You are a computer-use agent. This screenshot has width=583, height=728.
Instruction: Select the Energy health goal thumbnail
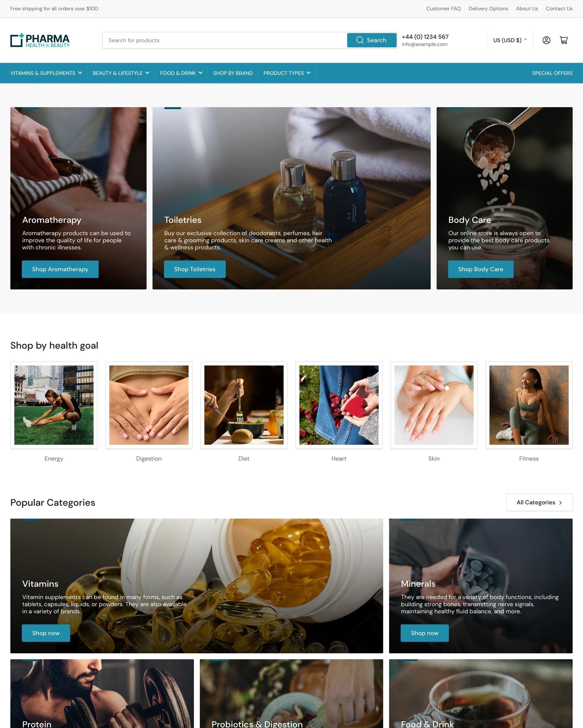click(x=54, y=405)
